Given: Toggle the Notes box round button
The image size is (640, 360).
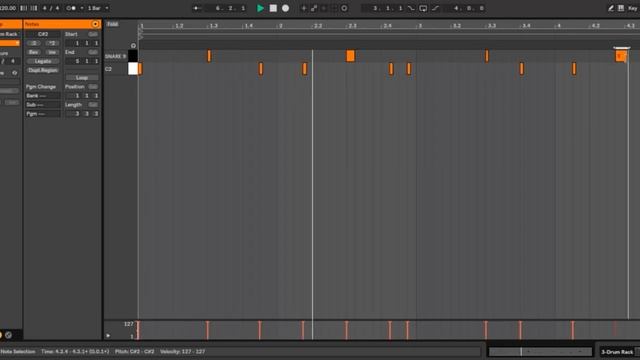Looking at the screenshot, I should coord(95,24).
